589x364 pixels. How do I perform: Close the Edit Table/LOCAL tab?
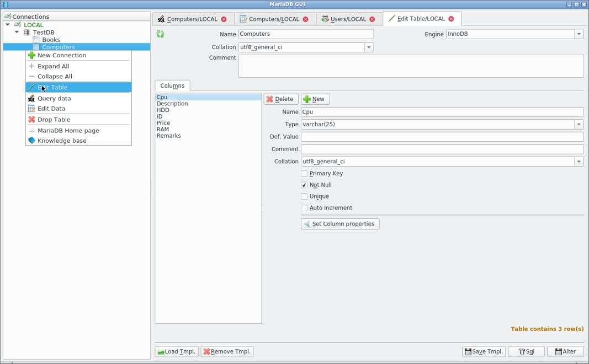pyautogui.click(x=451, y=19)
